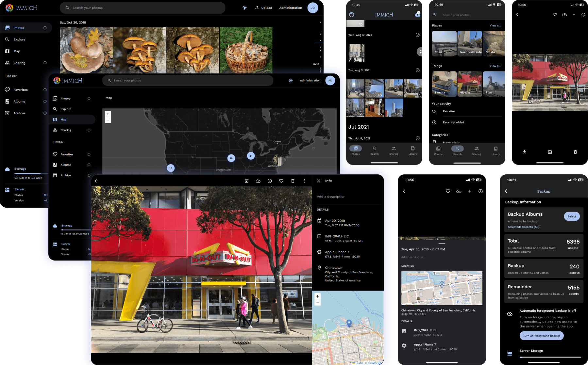Tap Turn on foreground backup

(x=541, y=336)
